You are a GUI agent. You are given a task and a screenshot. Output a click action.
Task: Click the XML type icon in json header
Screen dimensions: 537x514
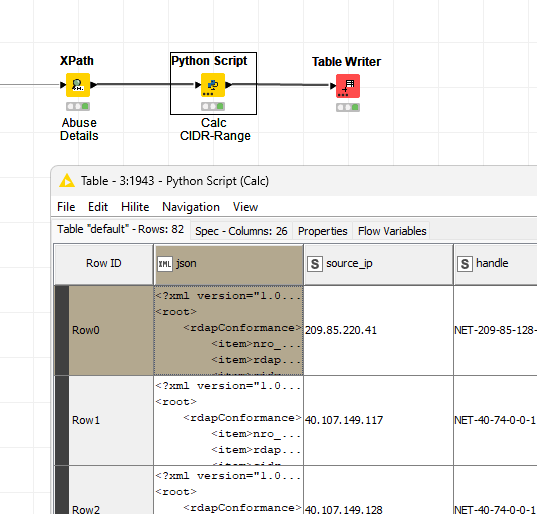point(165,264)
